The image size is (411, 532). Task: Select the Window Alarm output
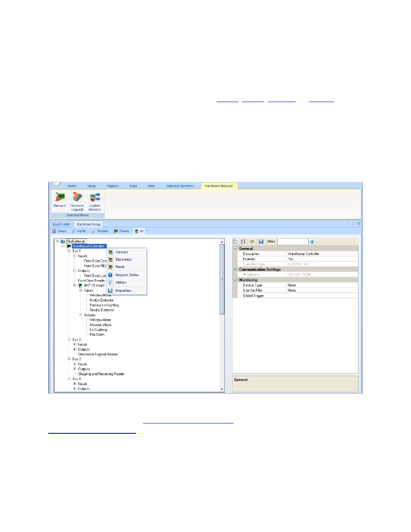100,320
